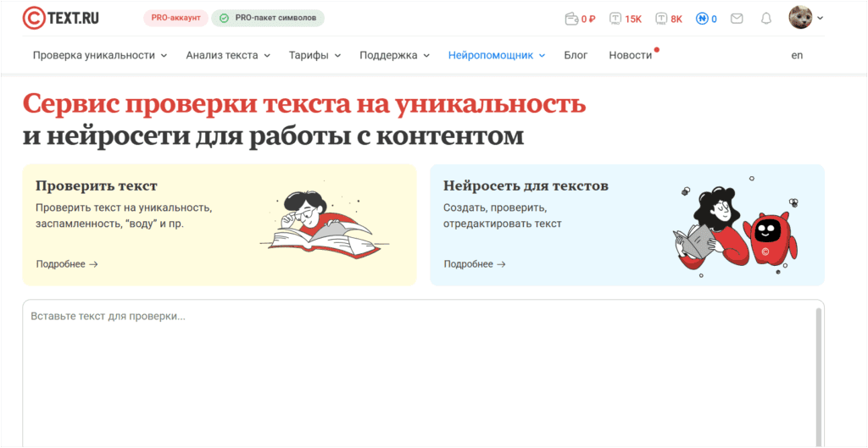The width and height of the screenshot is (868, 448).
Task: Open the bell notifications icon
Action: 765,19
